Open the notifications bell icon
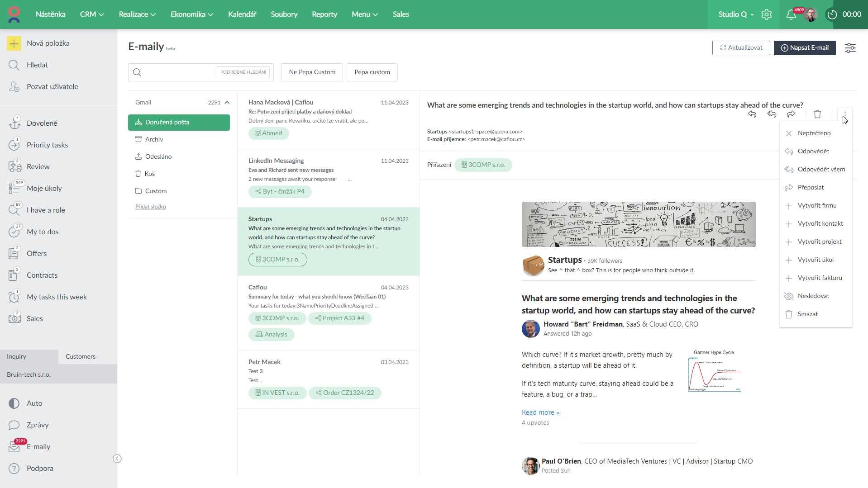 [x=791, y=14]
